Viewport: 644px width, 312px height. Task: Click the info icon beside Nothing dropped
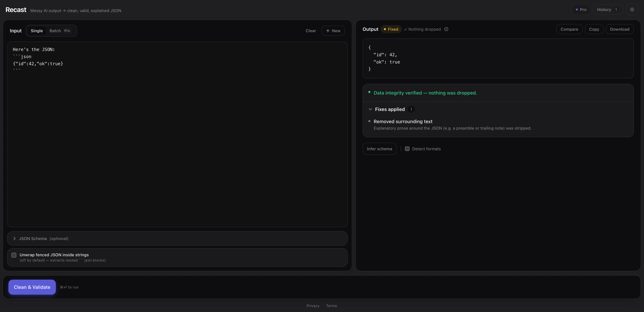tap(446, 29)
